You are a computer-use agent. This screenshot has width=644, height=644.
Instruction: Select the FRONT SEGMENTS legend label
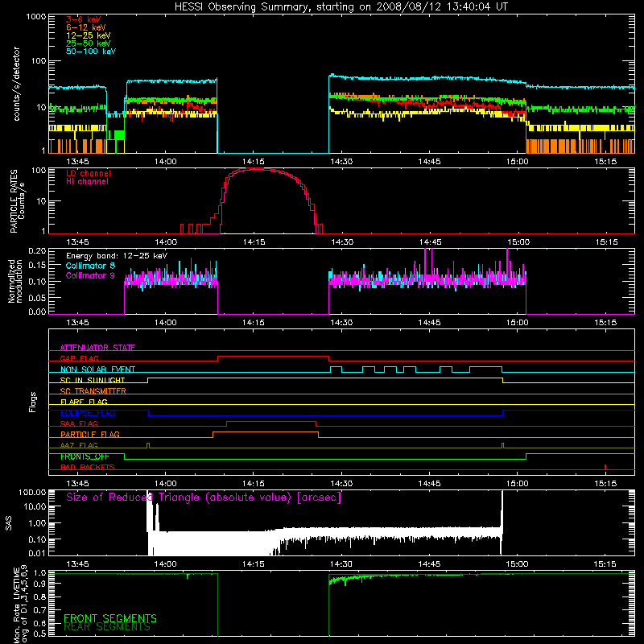coord(110,618)
